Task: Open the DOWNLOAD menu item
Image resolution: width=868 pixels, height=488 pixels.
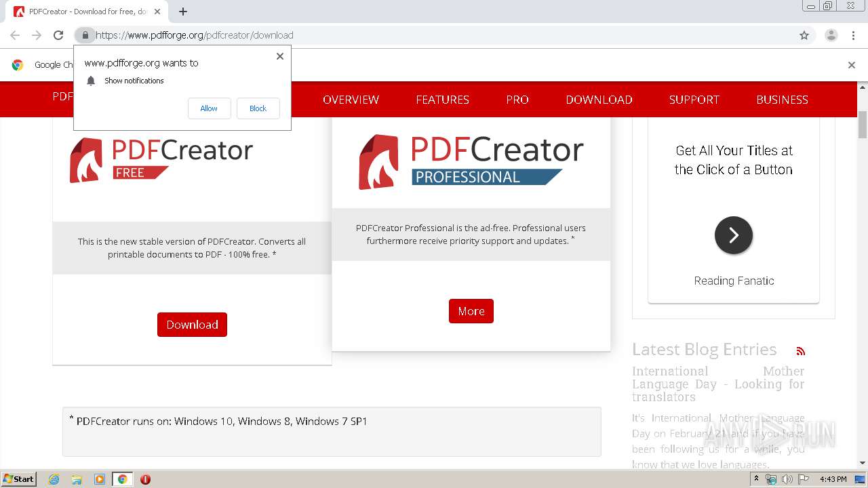Action: tap(599, 100)
